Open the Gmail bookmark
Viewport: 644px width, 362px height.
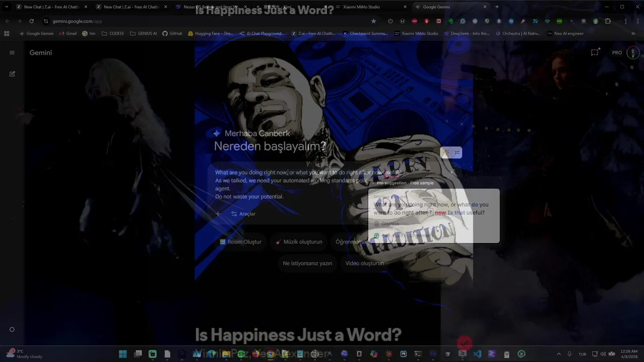[67, 34]
